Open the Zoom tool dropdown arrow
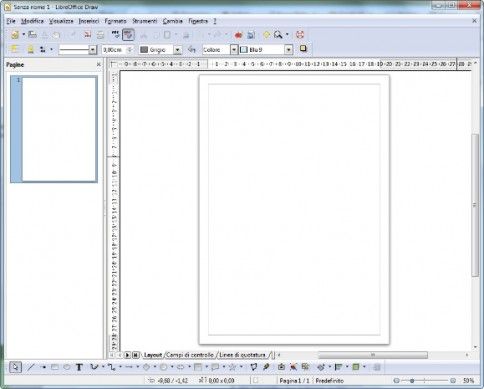This screenshot has height=389, width=484. (287, 34)
